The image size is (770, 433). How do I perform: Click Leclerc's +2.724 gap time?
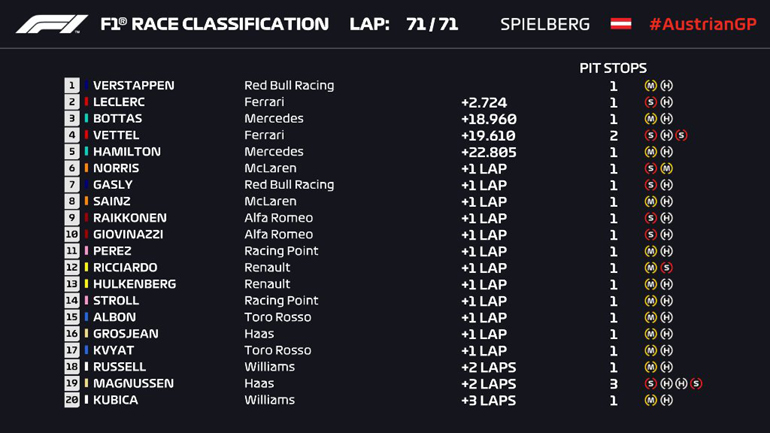click(484, 102)
